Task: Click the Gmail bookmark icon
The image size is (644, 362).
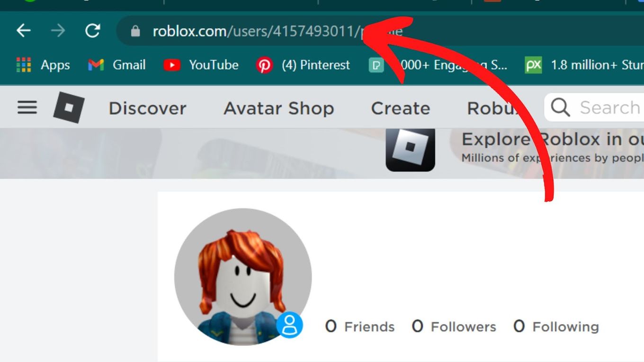Action: coord(96,65)
